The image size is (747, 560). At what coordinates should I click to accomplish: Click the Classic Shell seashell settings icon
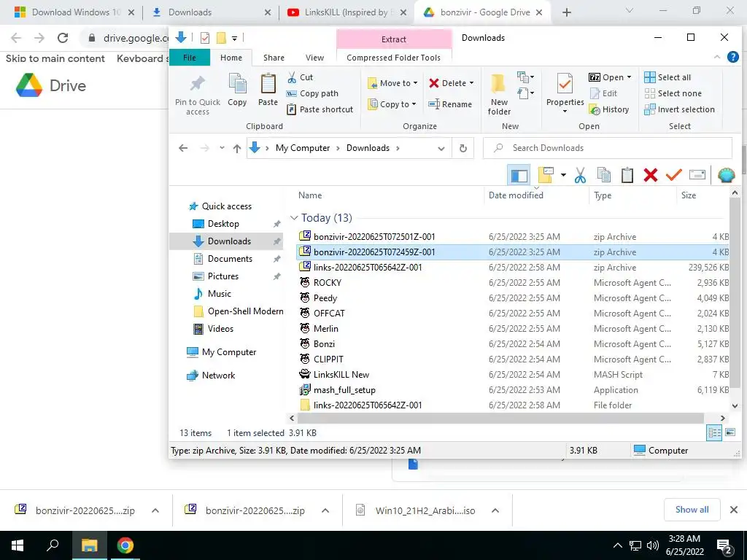click(726, 175)
